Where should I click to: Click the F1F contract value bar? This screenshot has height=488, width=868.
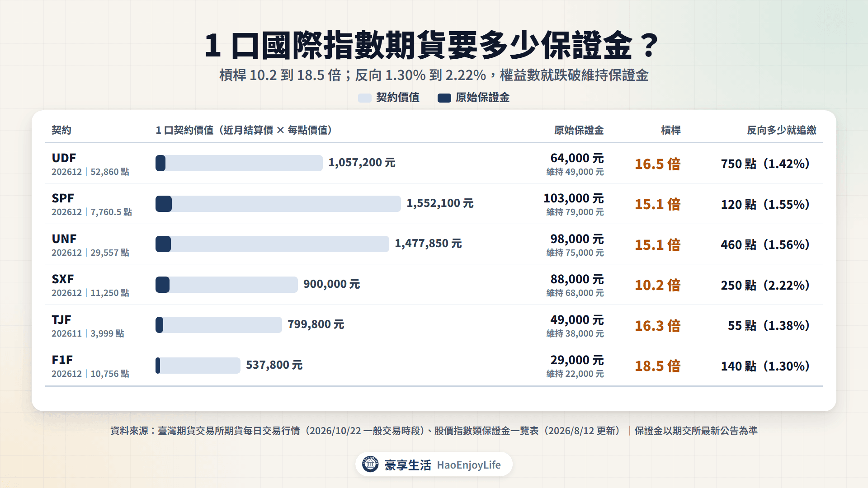click(198, 366)
